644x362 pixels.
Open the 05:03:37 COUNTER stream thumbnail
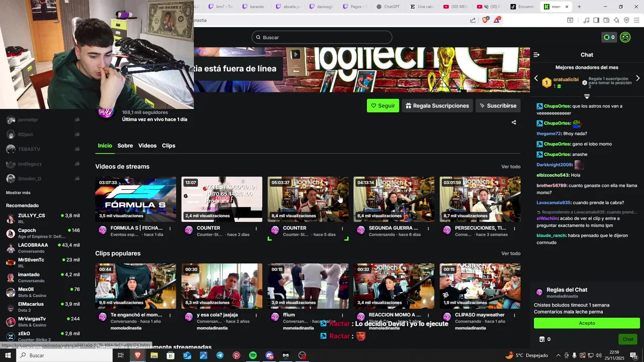click(x=308, y=199)
